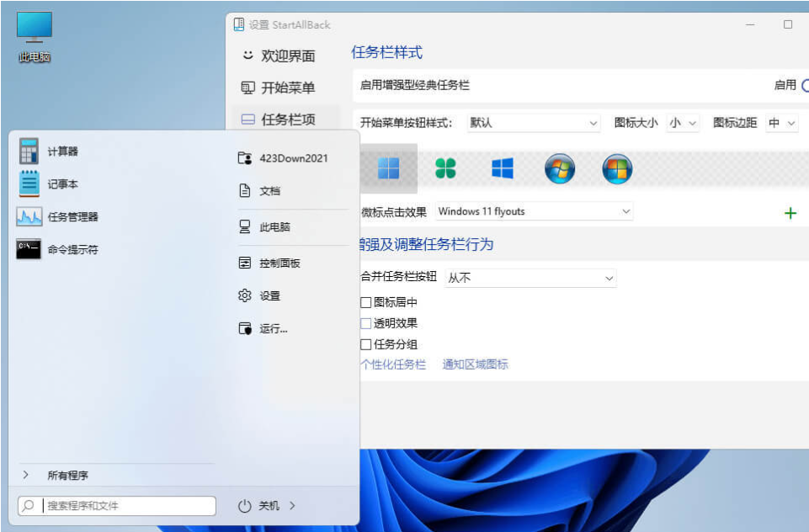Open the Run (运行...) dialog entry
The height and width of the screenshot is (532, 809).
(x=263, y=328)
